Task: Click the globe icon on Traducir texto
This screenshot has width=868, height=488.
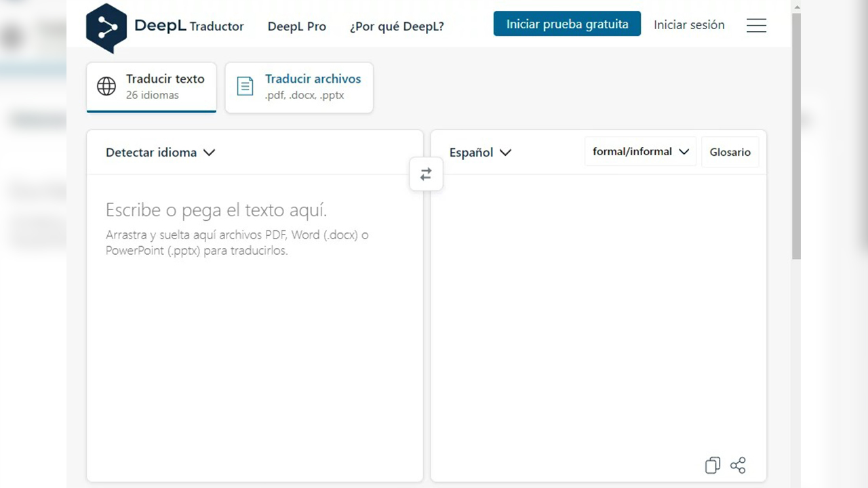Action: point(106,87)
